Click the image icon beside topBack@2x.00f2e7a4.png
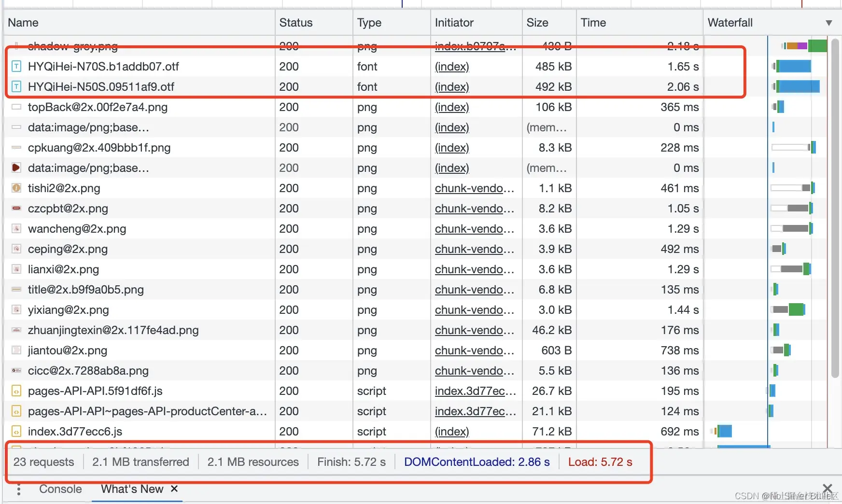 click(x=16, y=107)
